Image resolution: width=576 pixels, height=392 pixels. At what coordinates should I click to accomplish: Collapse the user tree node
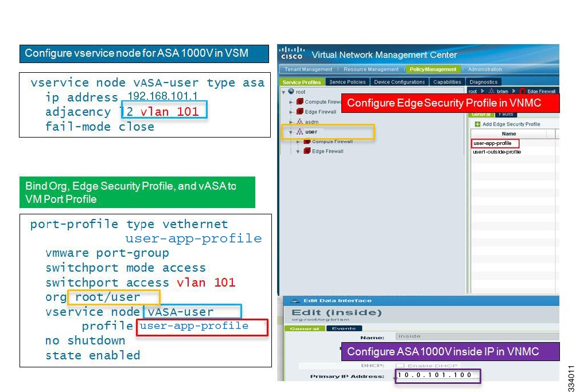pyautogui.click(x=290, y=132)
